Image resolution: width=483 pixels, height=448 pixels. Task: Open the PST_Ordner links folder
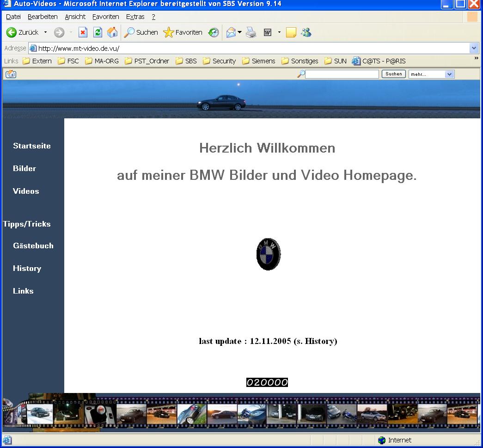[x=147, y=61]
